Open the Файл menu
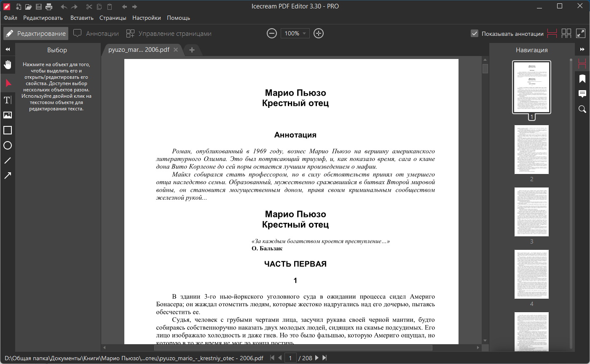This screenshot has width=590, height=364. (x=11, y=18)
